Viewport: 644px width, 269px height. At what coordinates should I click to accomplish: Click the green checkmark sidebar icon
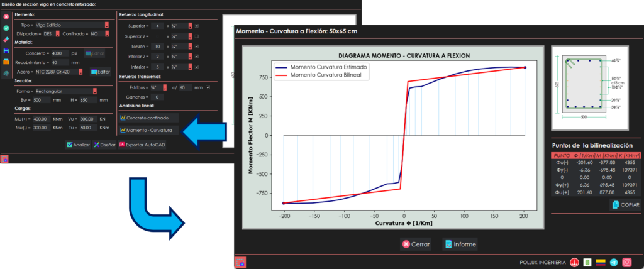(x=6, y=28)
